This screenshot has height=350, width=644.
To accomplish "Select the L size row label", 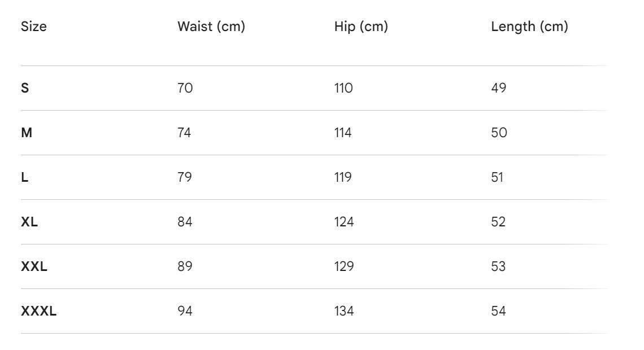I will click(x=25, y=177).
